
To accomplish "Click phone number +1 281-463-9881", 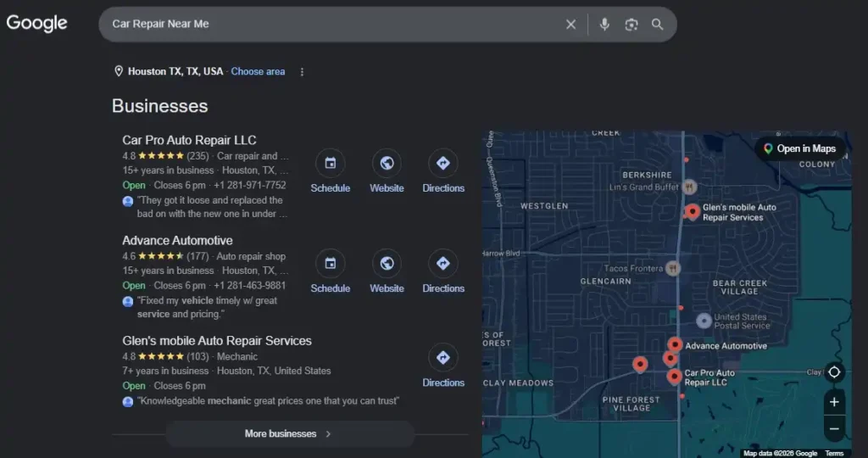I will pyautogui.click(x=250, y=285).
